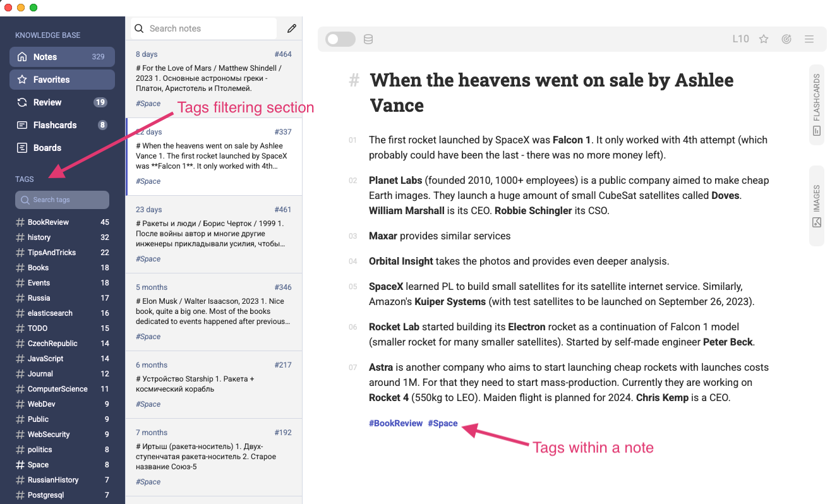This screenshot has width=837, height=504.
Task: Open the Notes section in the sidebar
Action: 61,56
